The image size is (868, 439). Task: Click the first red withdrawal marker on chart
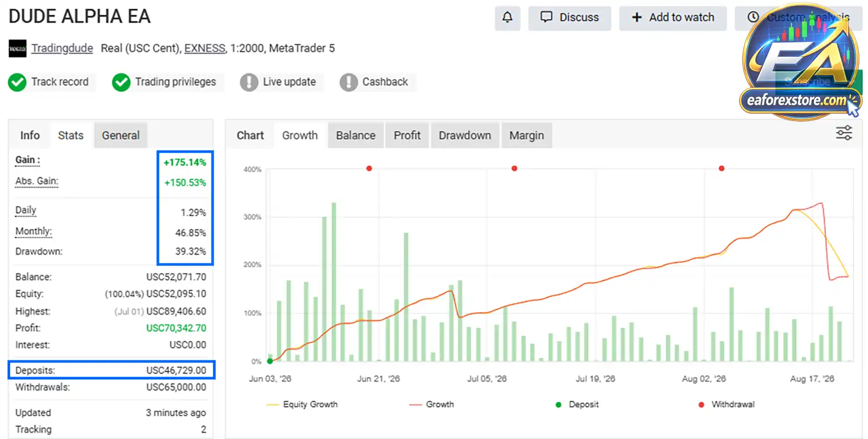pos(369,168)
